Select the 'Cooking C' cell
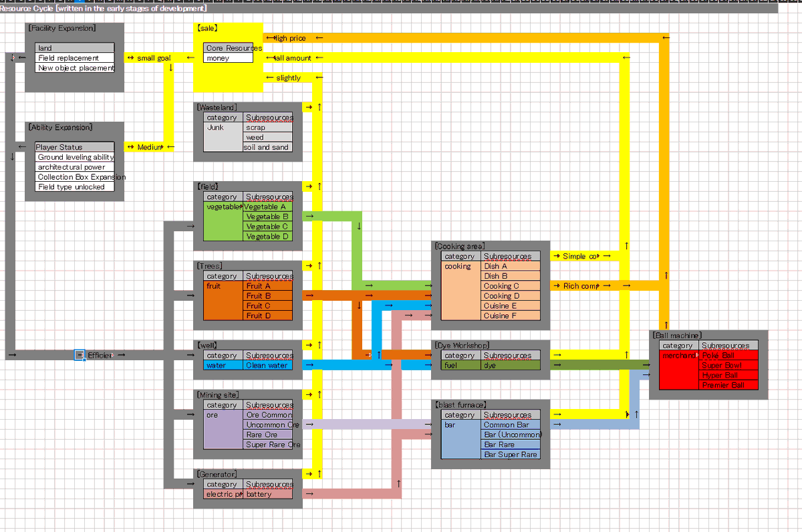Image resolution: width=802 pixels, height=532 pixels. point(511,286)
